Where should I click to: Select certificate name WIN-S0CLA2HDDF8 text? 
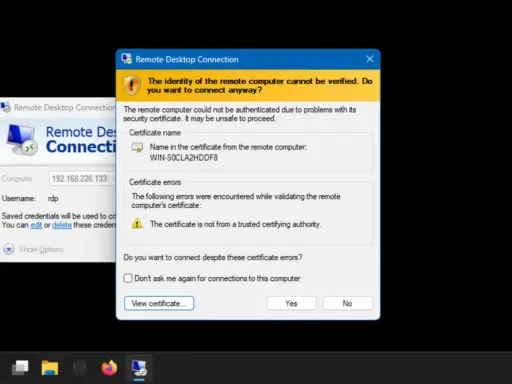tap(184, 158)
